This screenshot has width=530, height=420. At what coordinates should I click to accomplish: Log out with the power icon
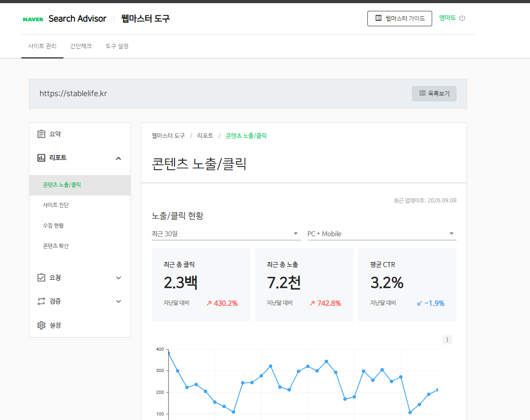pos(462,18)
